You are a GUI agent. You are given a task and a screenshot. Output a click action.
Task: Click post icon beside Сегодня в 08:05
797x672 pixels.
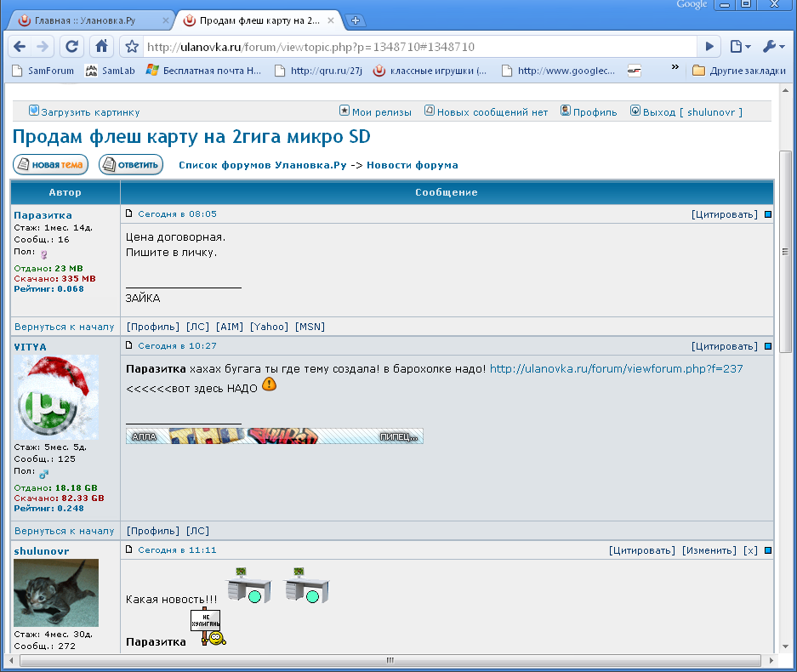coord(129,214)
